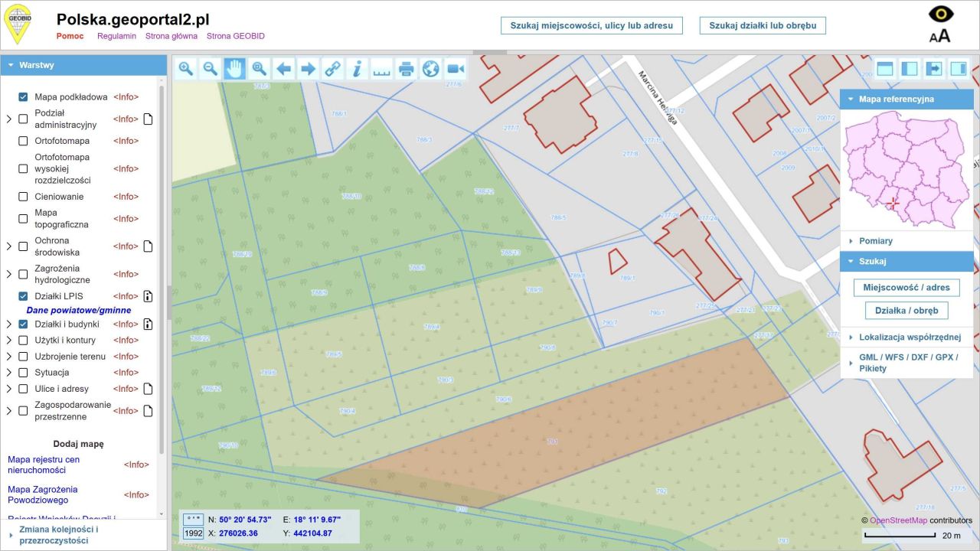Go to previous map view arrow
Image resolution: width=980 pixels, height=551 pixels.
coord(284,69)
